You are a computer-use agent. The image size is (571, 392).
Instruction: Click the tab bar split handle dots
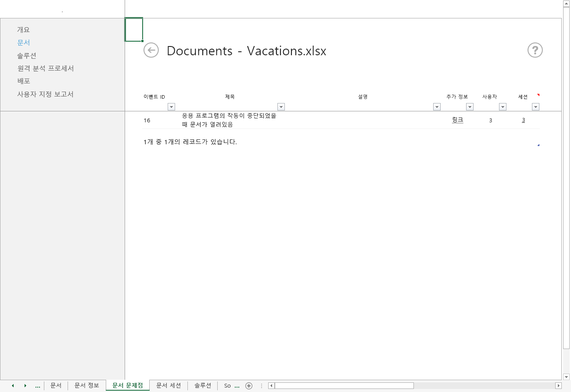click(x=262, y=386)
